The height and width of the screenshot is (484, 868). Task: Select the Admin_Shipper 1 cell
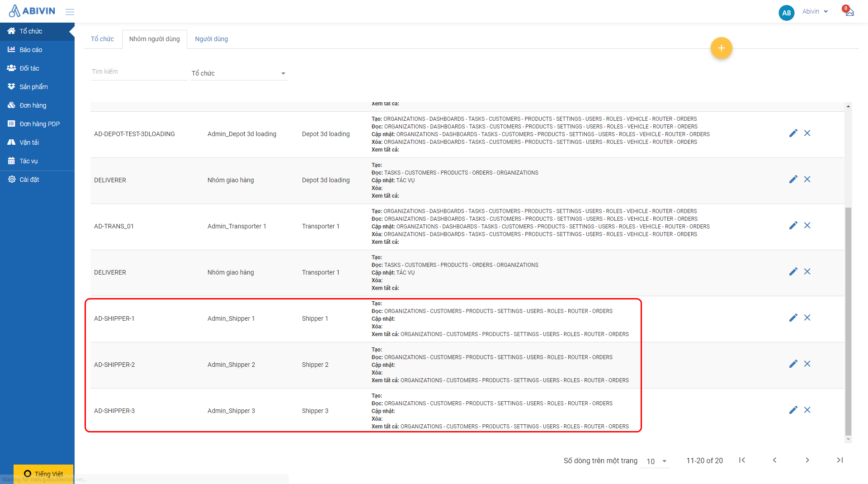[x=231, y=319]
